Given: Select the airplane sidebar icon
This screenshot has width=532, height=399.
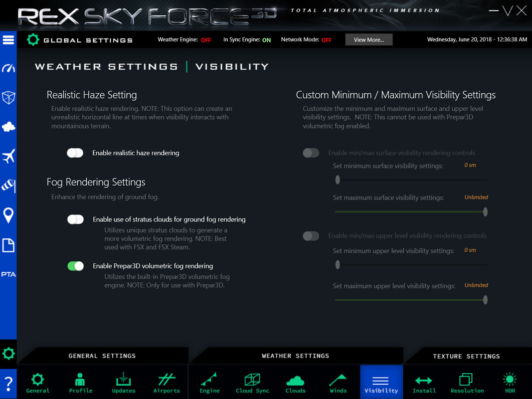Looking at the screenshot, I should tap(8, 156).
